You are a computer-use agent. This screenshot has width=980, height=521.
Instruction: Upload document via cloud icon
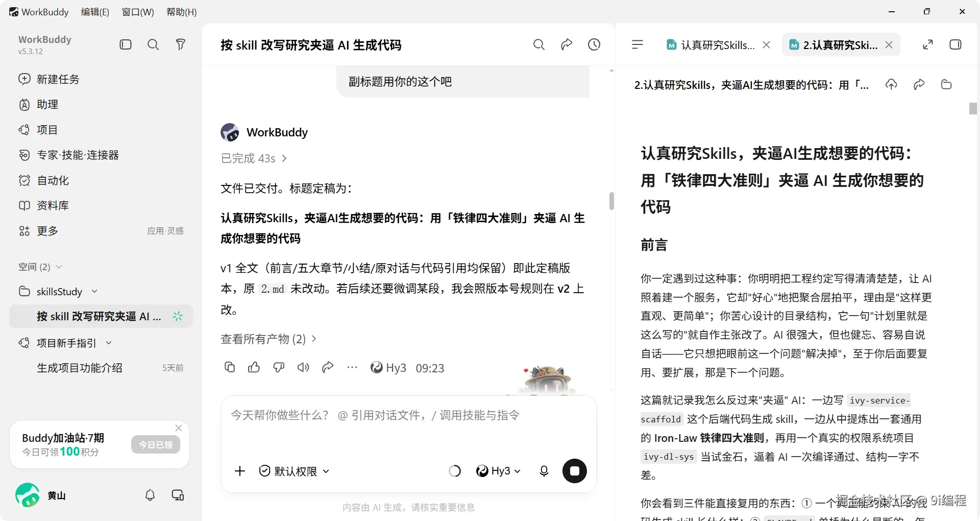891,85
